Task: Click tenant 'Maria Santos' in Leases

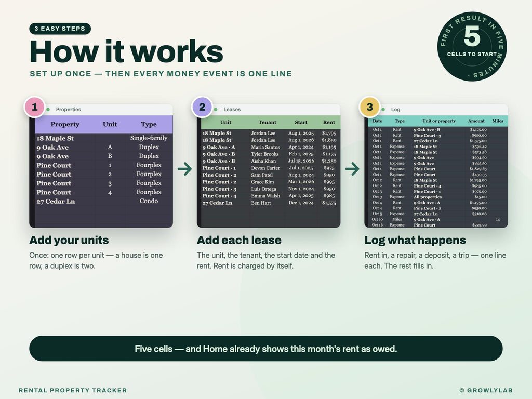Action: click(265, 147)
